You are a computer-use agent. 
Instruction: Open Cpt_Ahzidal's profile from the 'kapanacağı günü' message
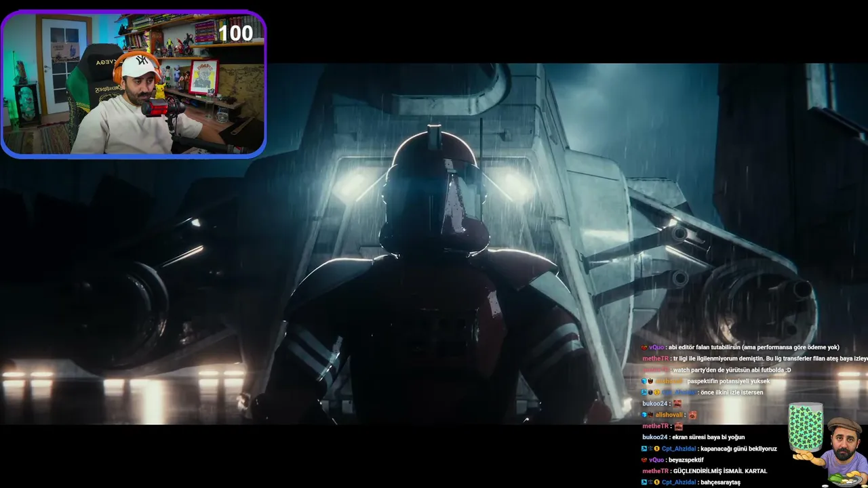(679, 449)
